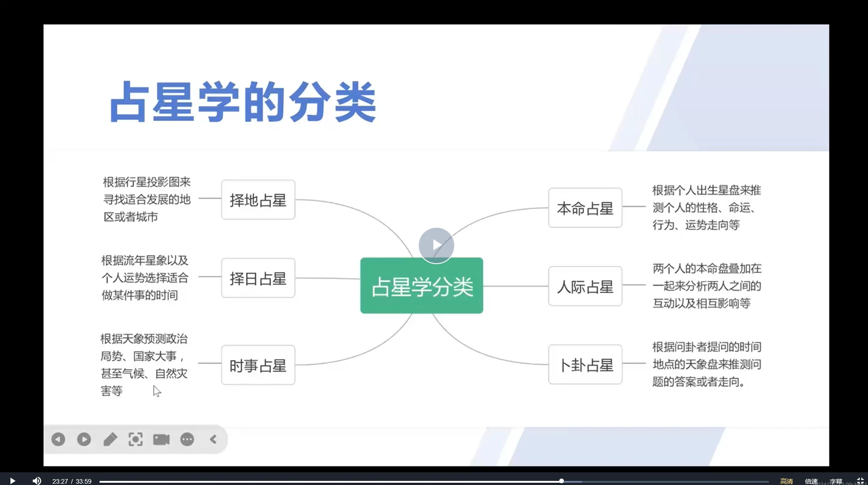
Task: Open the 高清 video quality menu
Action: [x=786, y=481]
